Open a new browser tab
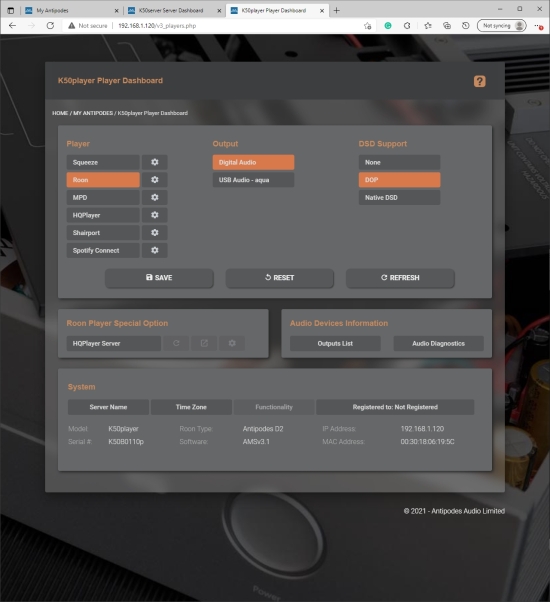550x602 pixels. pyautogui.click(x=337, y=10)
